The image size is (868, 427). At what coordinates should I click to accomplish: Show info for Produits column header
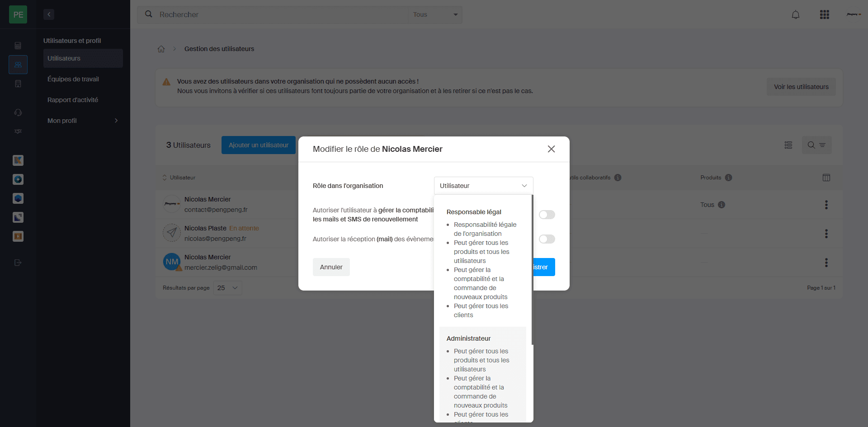coord(729,178)
